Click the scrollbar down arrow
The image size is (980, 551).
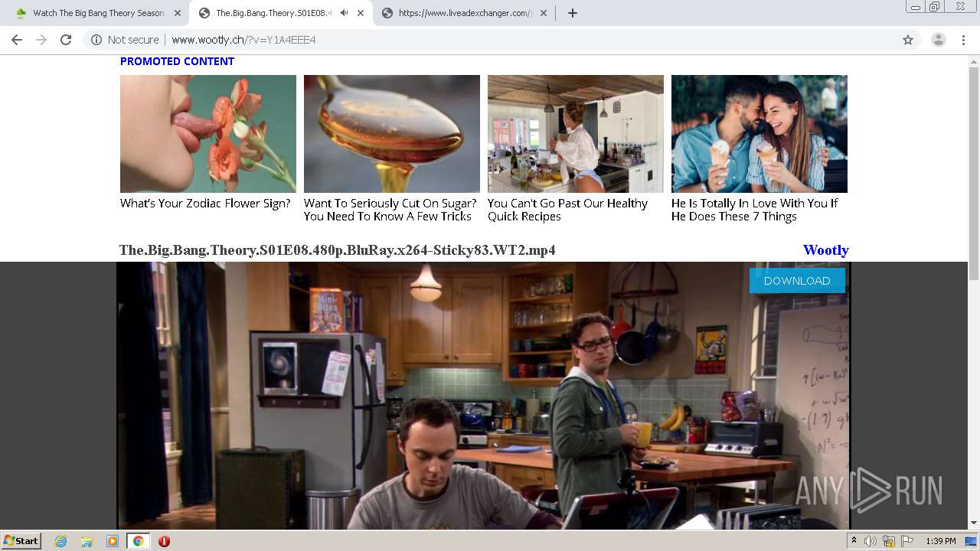974,523
